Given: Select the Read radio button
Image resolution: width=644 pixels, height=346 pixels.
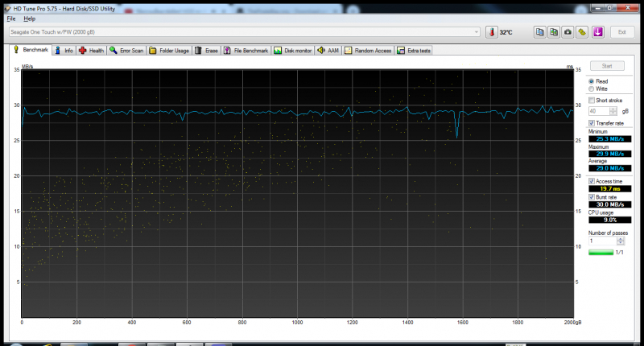Looking at the screenshot, I should [592, 81].
